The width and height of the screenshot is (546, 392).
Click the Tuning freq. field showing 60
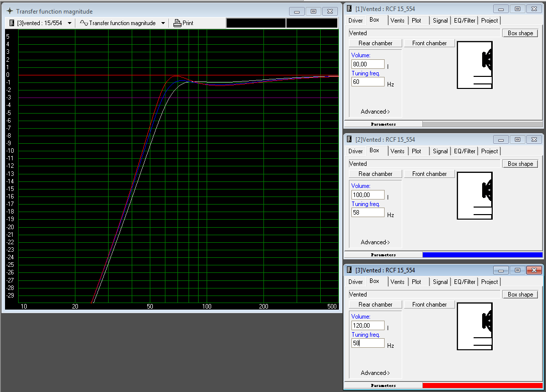pos(368,82)
